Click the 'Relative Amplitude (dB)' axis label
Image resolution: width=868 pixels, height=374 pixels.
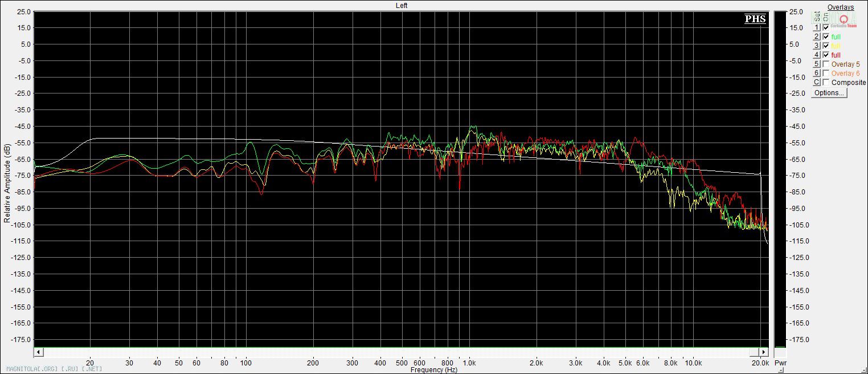[7, 183]
